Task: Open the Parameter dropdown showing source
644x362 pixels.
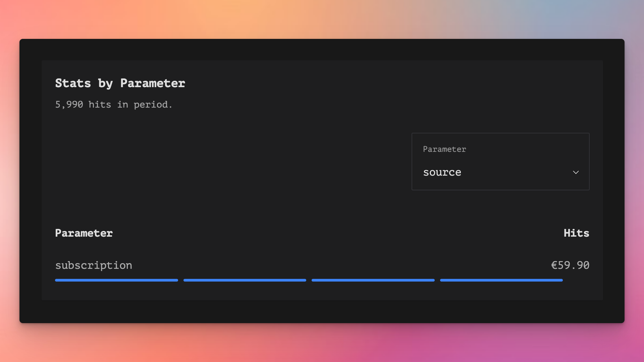Action: (500, 162)
